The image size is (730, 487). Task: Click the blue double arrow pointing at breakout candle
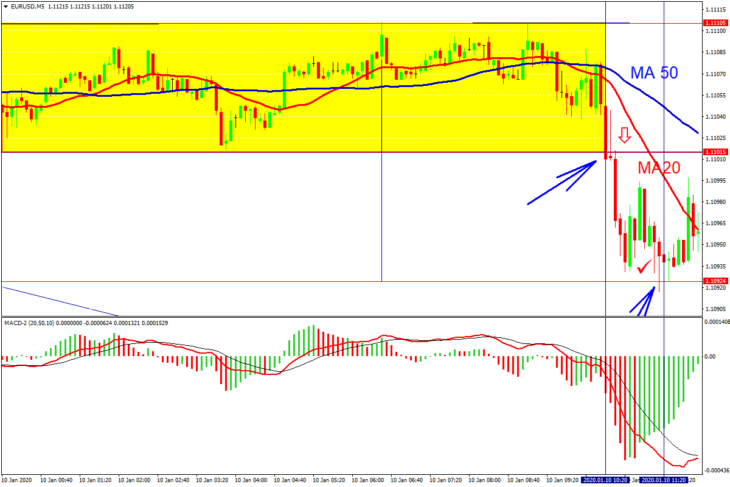[562, 182]
